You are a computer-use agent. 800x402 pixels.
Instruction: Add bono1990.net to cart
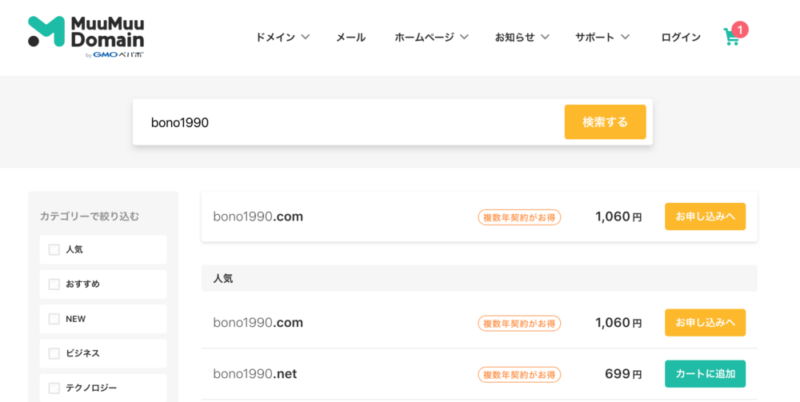705,374
